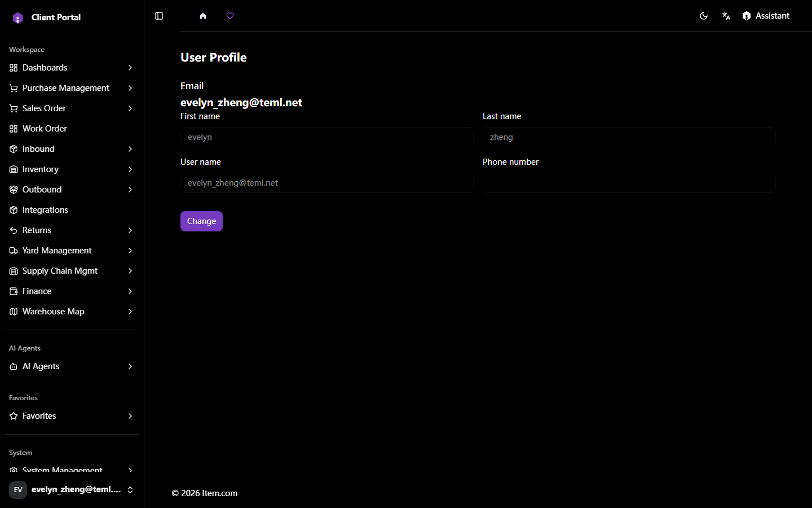Focus the Last name input field
The image size is (812, 508).
pyautogui.click(x=629, y=137)
